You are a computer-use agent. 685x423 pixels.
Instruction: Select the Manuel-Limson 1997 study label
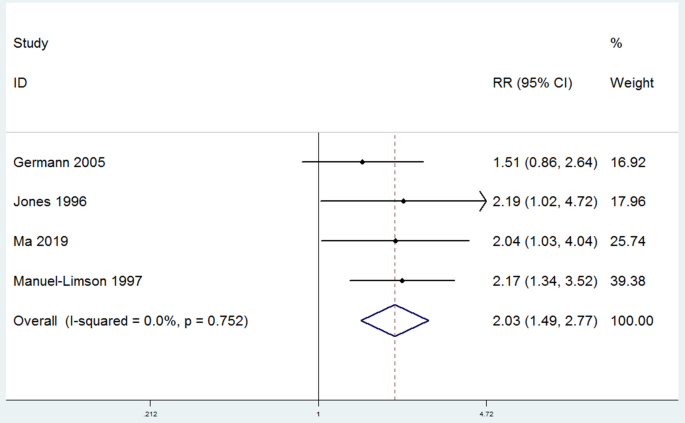point(78,281)
